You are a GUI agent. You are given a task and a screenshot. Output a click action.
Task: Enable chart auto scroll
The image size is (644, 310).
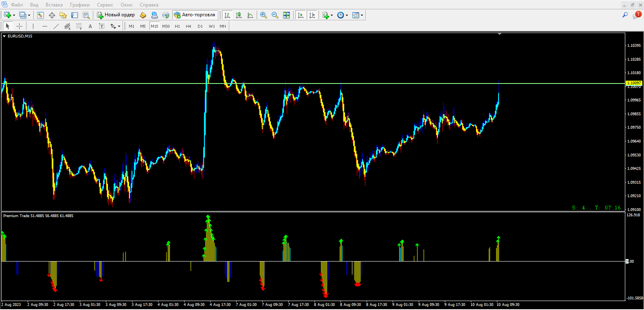click(x=301, y=15)
